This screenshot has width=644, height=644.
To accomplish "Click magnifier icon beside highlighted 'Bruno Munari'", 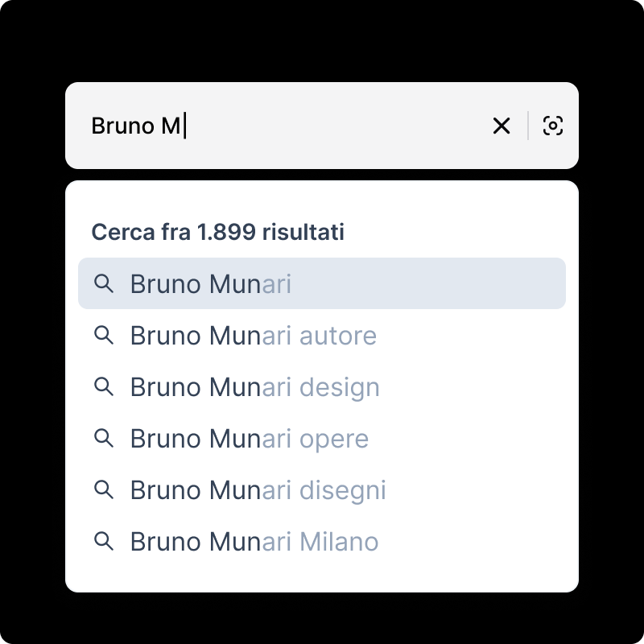I will [x=104, y=283].
